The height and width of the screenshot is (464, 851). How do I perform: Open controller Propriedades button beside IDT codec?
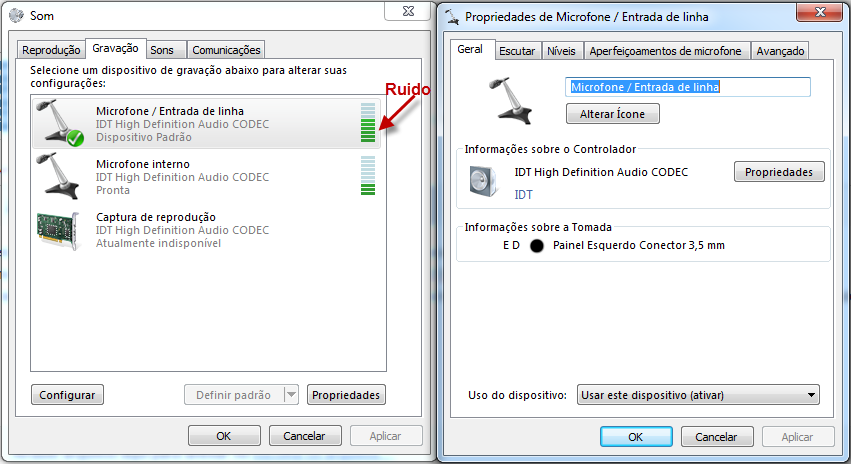pos(779,172)
